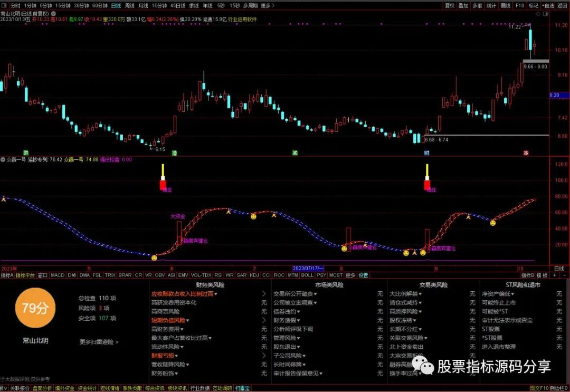The width and height of the screenshot is (570, 392).
Task: Select the BOLL indicator tab
Action: pyautogui.click(x=307, y=275)
